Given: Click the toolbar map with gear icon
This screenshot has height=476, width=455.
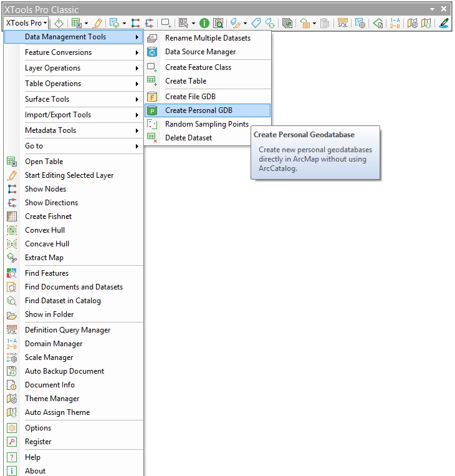Looking at the screenshot, I should (412, 23).
